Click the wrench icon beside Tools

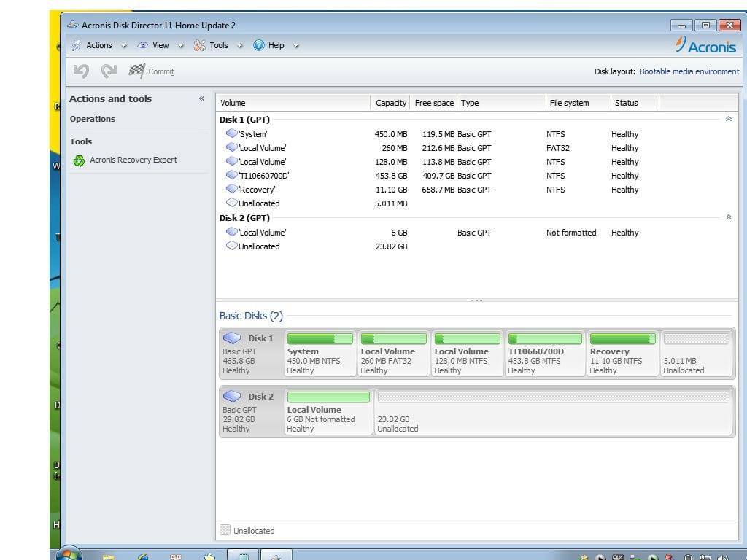[x=199, y=45]
